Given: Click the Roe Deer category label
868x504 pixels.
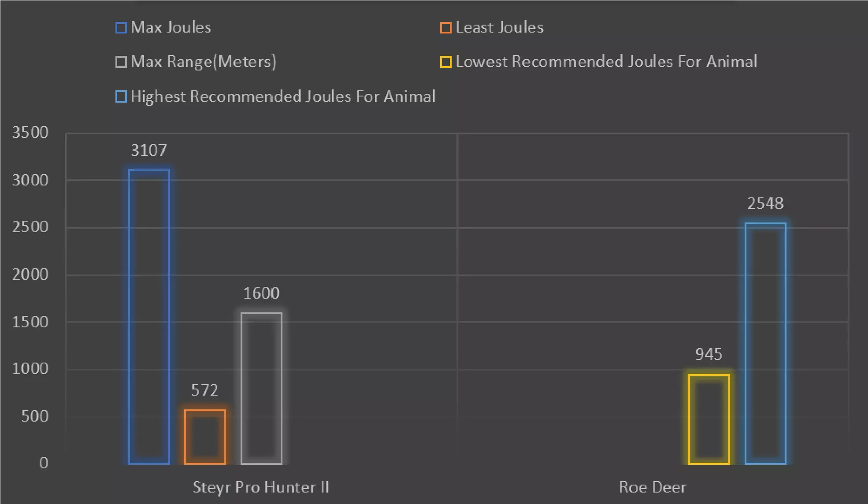Looking at the screenshot, I should (653, 487).
